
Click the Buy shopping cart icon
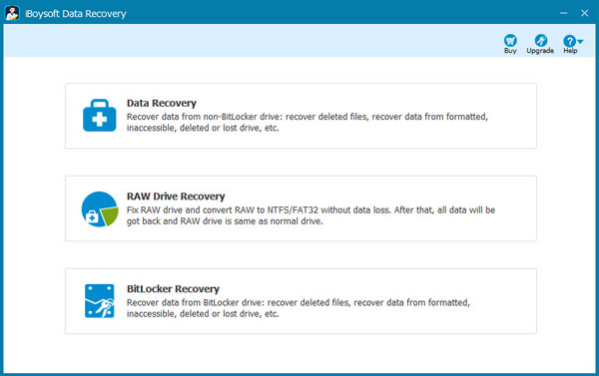[x=510, y=40]
